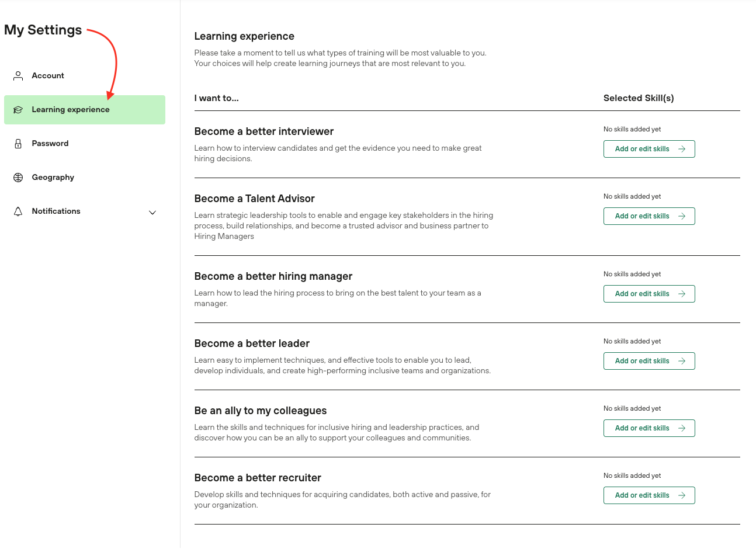Click the Password lock icon
Screen dimensions: 756x552
click(x=18, y=144)
